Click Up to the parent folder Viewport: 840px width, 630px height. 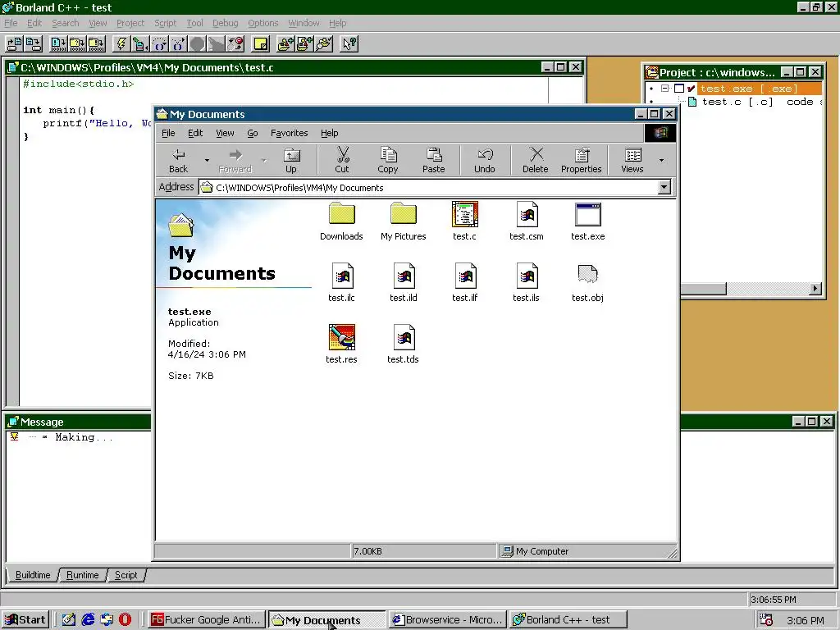(291, 161)
